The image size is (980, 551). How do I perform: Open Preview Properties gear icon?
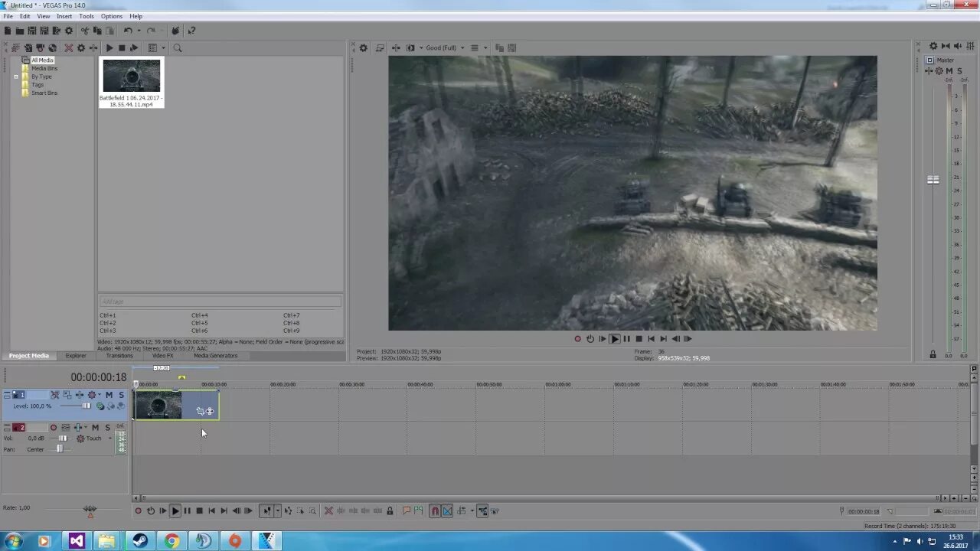[363, 47]
